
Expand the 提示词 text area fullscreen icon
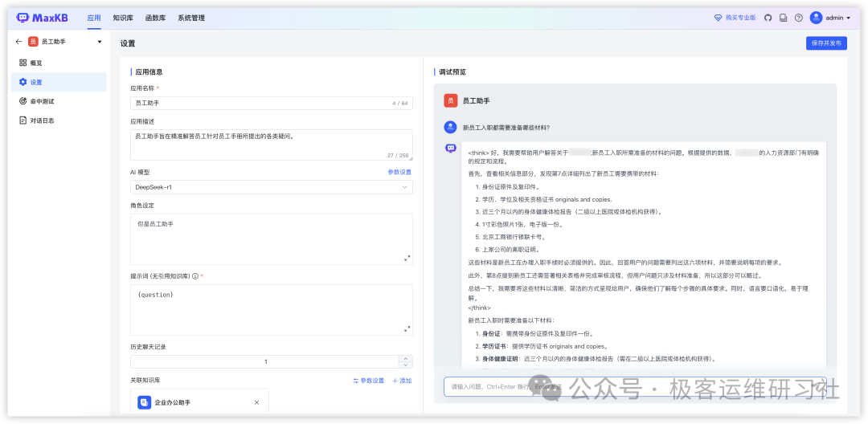coord(407,329)
